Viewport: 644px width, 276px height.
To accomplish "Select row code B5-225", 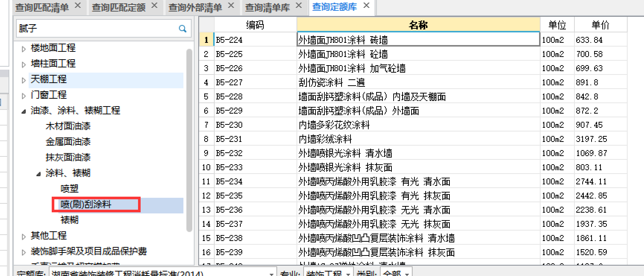I will tap(229, 54).
